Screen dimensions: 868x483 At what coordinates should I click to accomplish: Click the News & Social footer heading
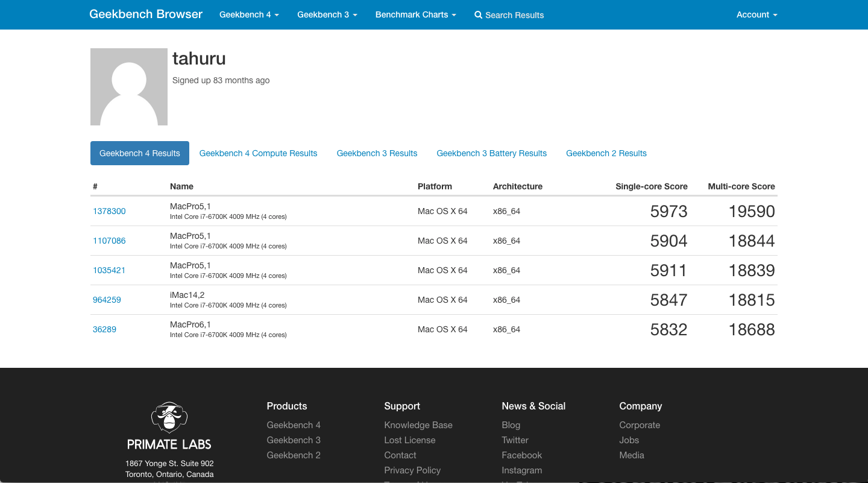tap(533, 406)
